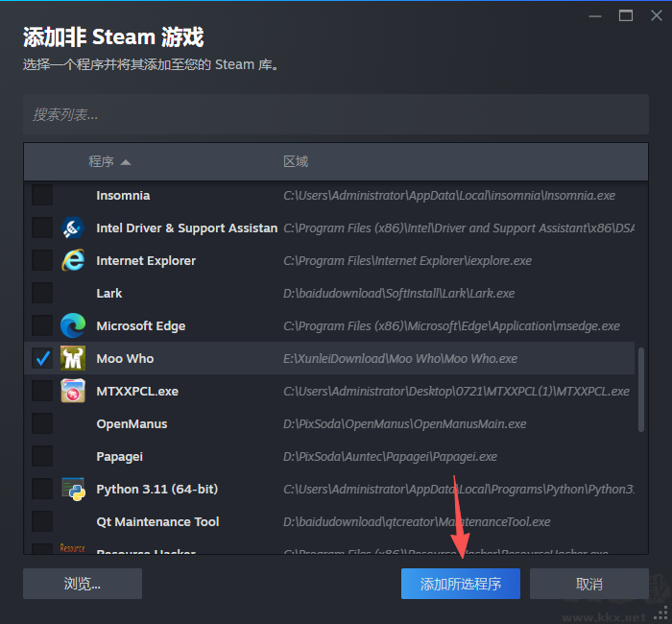The image size is (672, 624).
Task: Click the Papagei.exe file path
Action: [391, 457]
